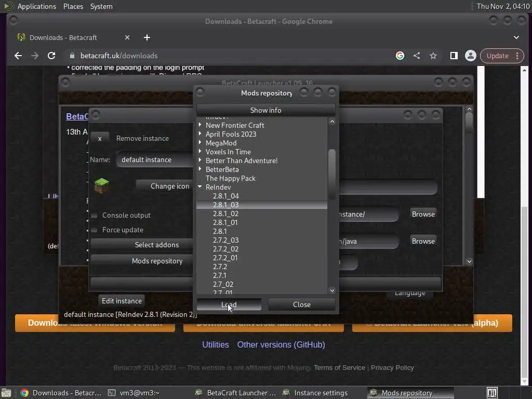Select ReIndev version 2.7.1
The height and width of the screenshot is (399, 532).
tap(220, 275)
